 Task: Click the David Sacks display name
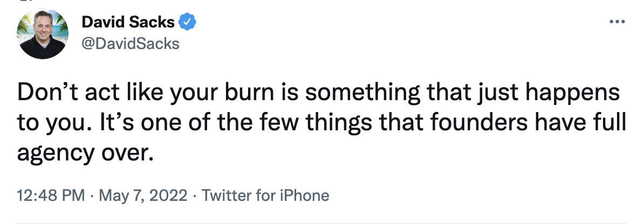click(x=128, y=23)
